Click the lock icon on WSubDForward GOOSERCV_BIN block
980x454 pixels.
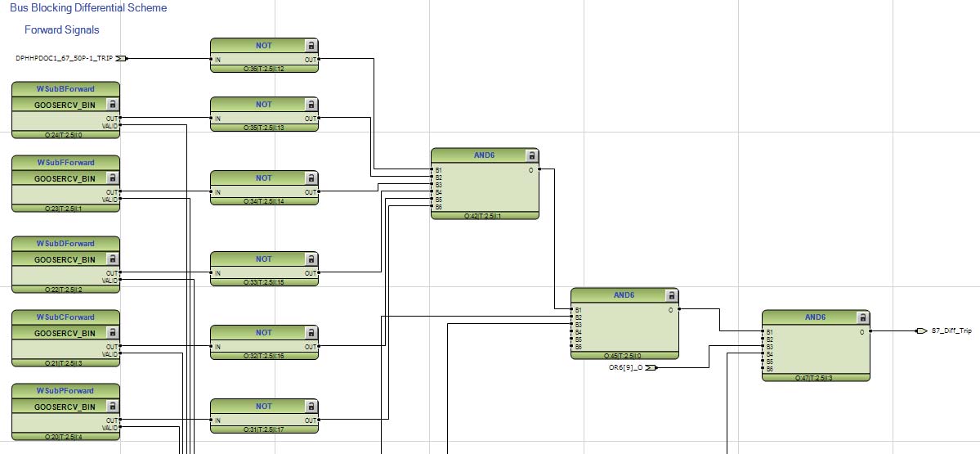(113, 259)
